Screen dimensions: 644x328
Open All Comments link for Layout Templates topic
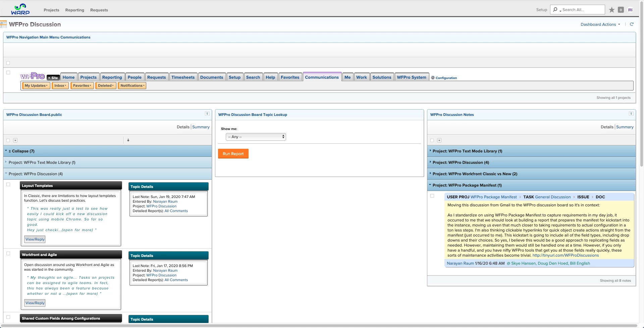click(x=176, y=211)
